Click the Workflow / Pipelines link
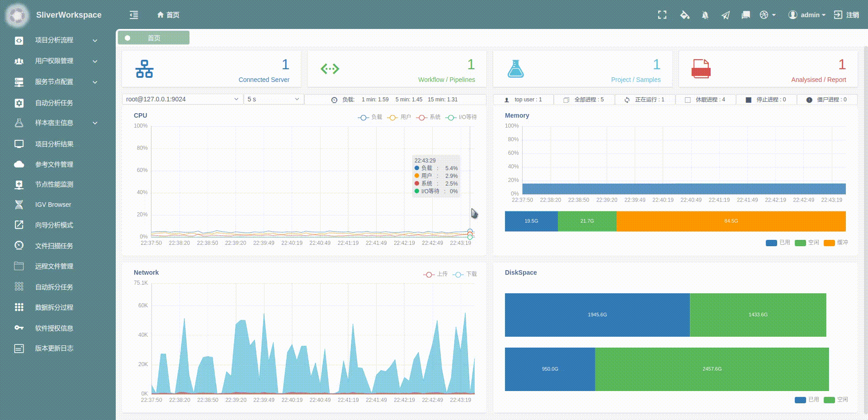The height and width of the screenshot is (420, 868). (446, 80)
